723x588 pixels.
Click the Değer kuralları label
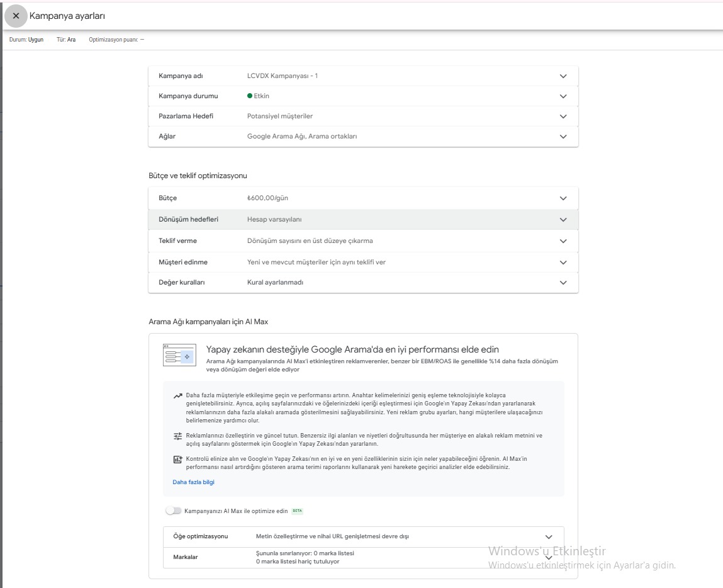182,282
